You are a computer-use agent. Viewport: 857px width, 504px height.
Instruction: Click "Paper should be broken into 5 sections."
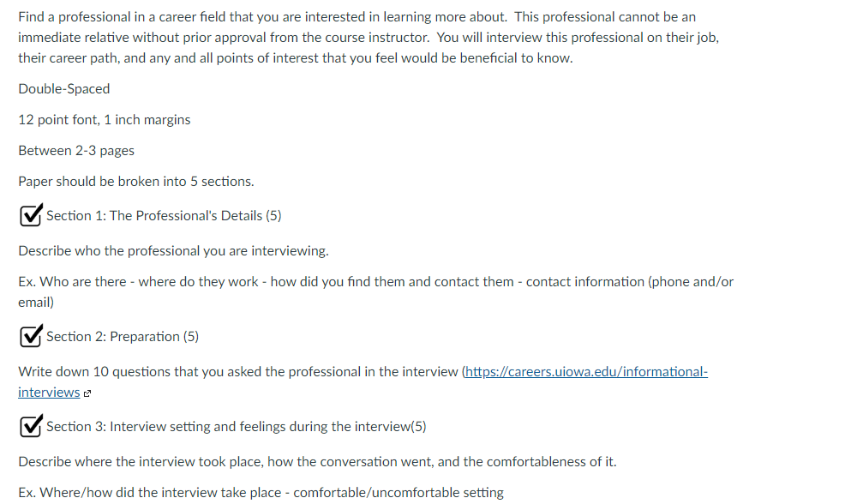136,182
